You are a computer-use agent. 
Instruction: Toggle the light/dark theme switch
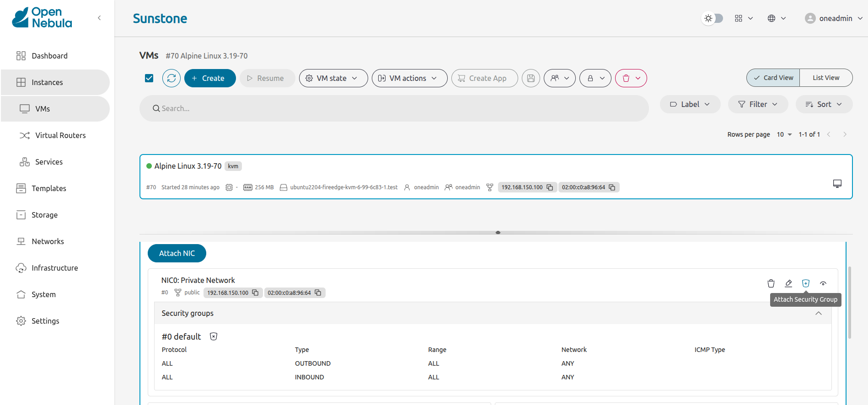[x=713, y=18]
